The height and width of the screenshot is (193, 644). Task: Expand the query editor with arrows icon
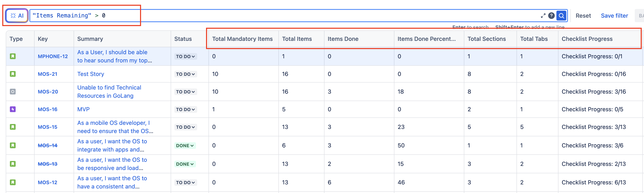coord(543,16)
